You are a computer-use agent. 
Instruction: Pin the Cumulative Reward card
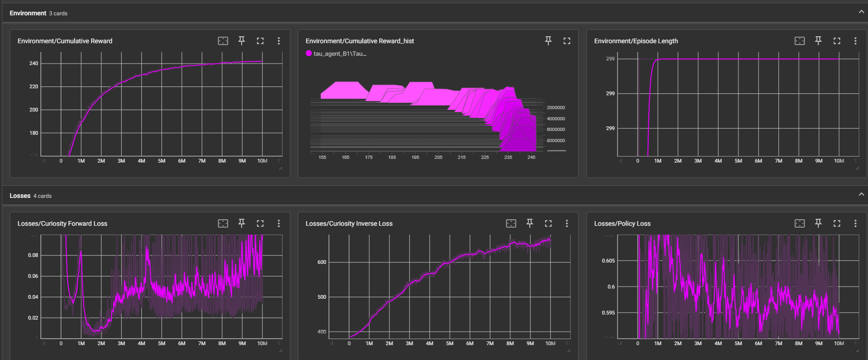[242, 41]
